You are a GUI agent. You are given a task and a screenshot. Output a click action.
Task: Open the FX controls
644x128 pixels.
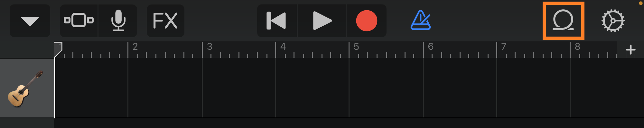click(x=165, y=21)
